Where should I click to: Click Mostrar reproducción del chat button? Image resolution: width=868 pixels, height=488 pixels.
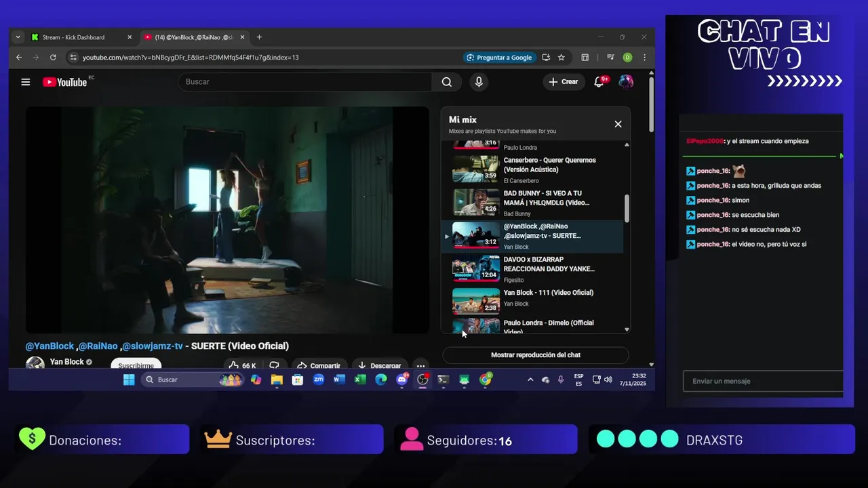pyautogui.click(x=536, y=355)
